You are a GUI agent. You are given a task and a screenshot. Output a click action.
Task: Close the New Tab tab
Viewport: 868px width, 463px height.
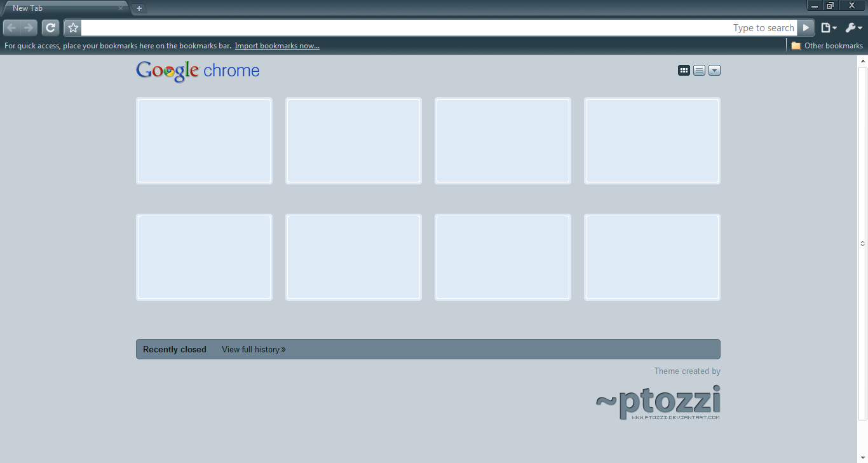click(121, 8)
